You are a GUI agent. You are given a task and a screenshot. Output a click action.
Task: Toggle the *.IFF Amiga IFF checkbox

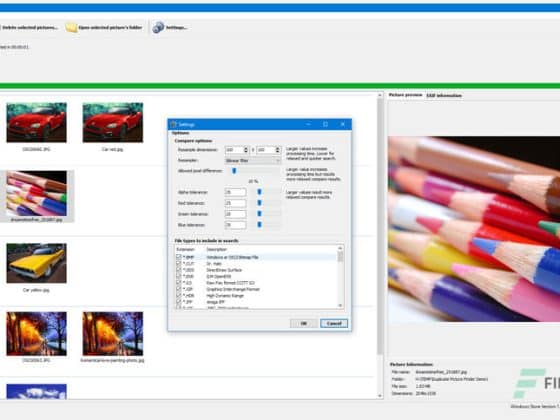(x=179, y=302)
